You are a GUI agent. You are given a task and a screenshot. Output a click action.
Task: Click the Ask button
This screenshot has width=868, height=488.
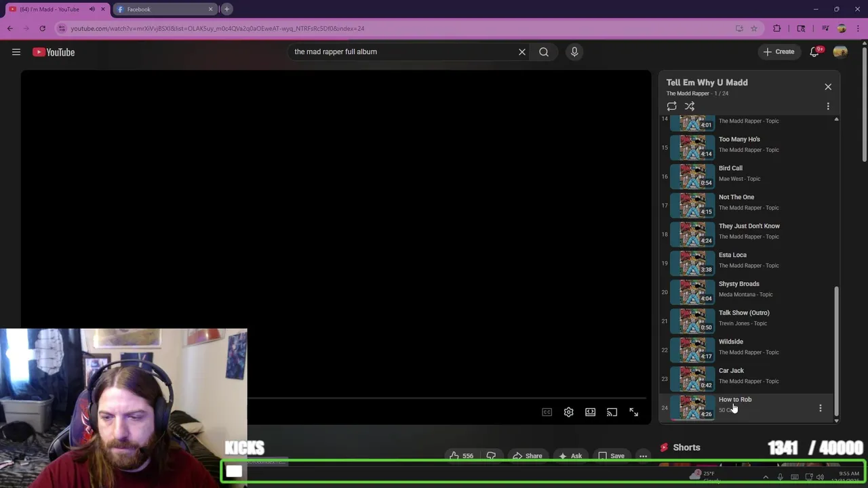(x=570, y=455)
